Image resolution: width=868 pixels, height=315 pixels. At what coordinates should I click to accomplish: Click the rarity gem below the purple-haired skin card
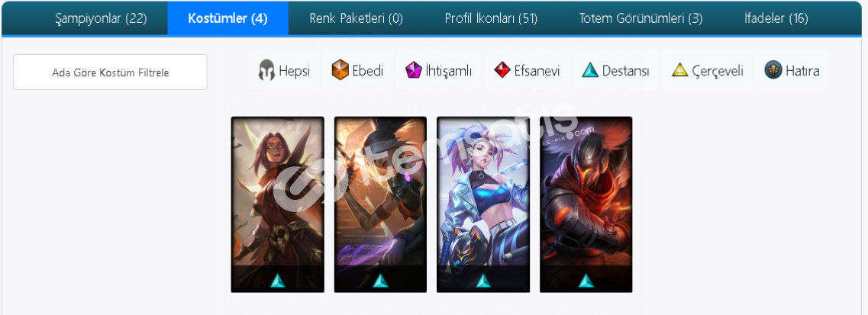[277, 281]
